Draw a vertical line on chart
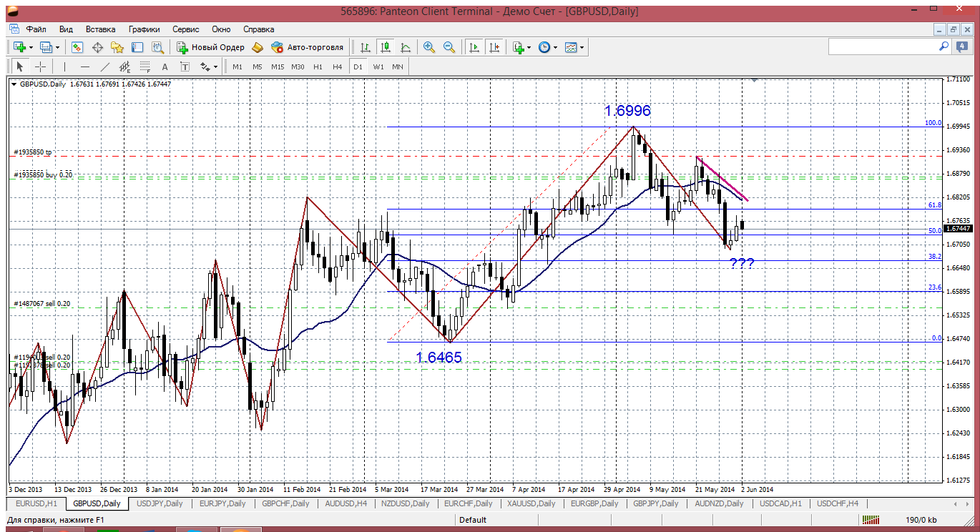The width and height of the screenshot is (980, 532). coord(64,66)
